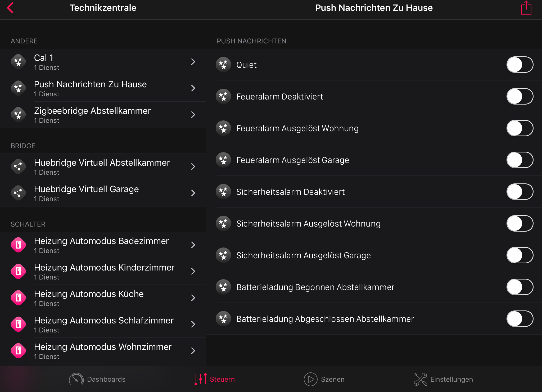Tap the pink Heizung Automodus Küche switch icon
542x392 pixels.
coord(18,298)
